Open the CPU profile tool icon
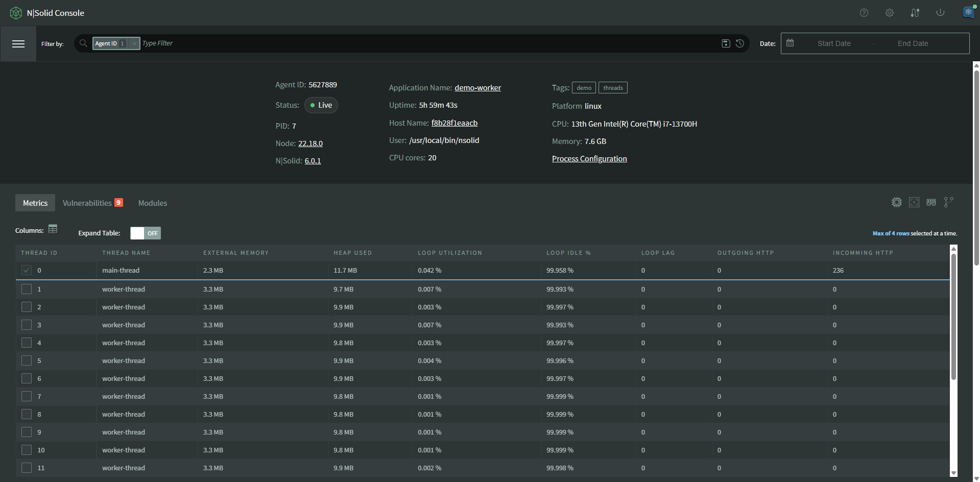 pos(897,202)
